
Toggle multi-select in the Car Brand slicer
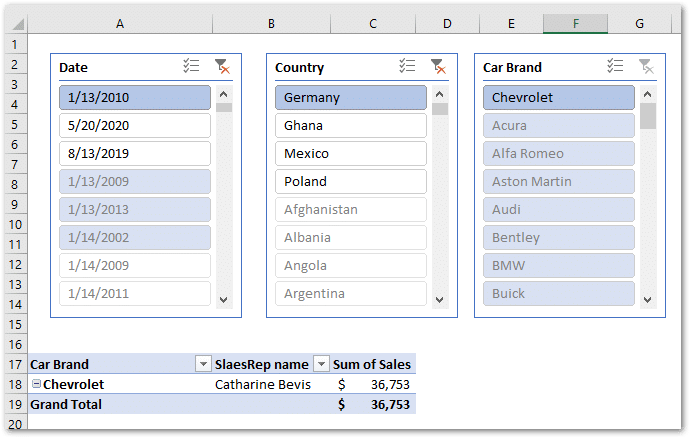(x=615, y=67)
